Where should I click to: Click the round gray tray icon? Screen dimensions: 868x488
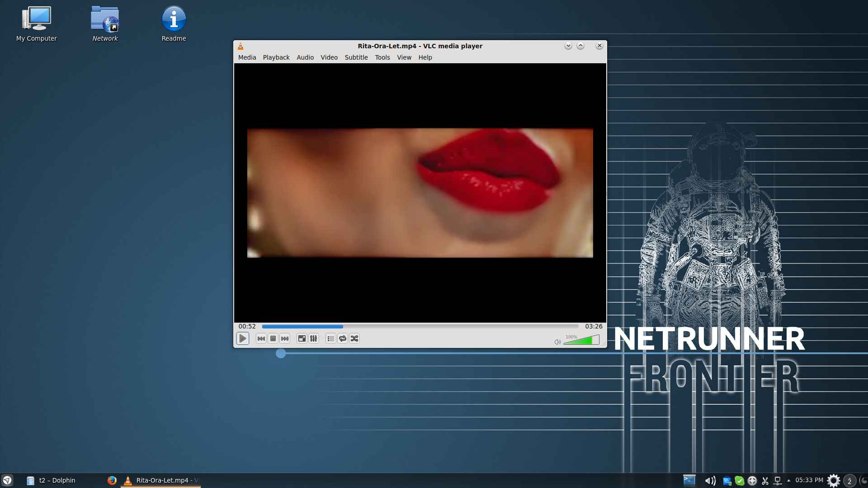pyautogui.click(x=752, y=481)
